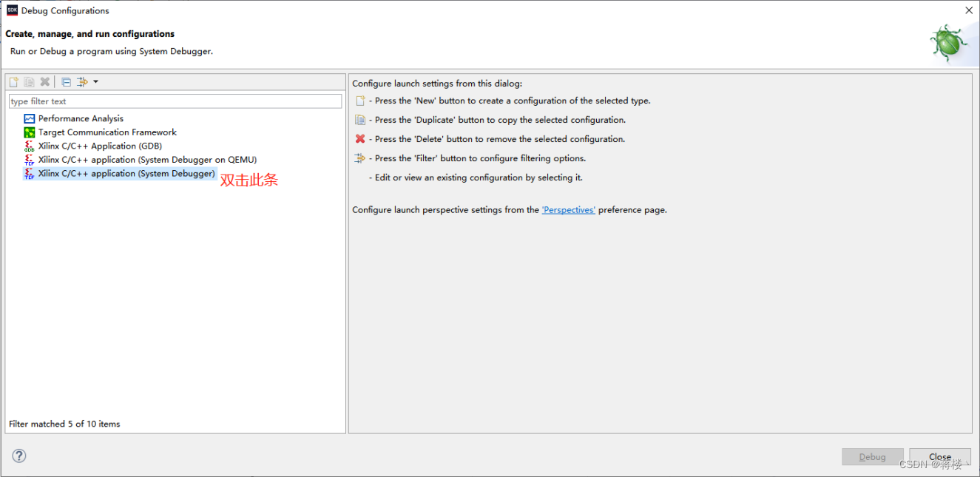This screenshot has height=477, width=980.
Task: Click the 'Press the Duplicate button' hint text
Action: pos(497,120)
